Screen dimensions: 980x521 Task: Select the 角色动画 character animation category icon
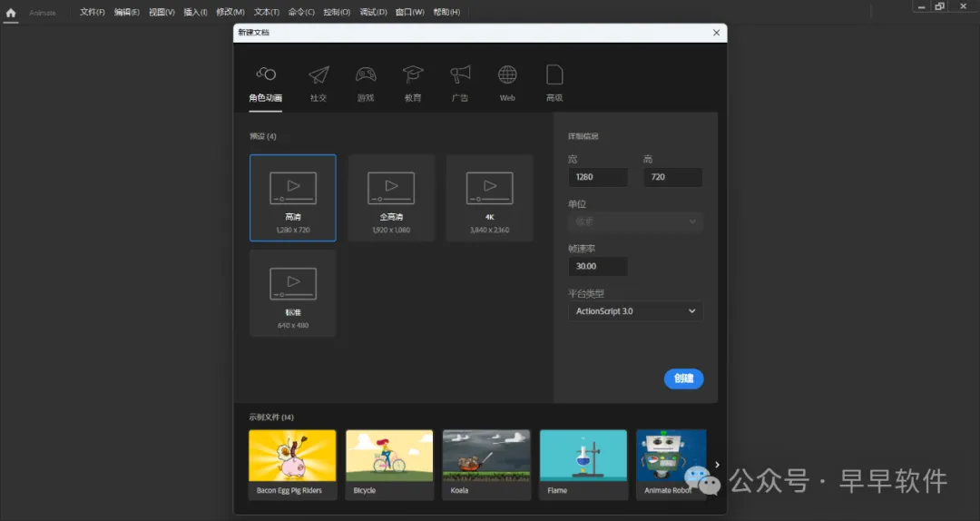266,74
